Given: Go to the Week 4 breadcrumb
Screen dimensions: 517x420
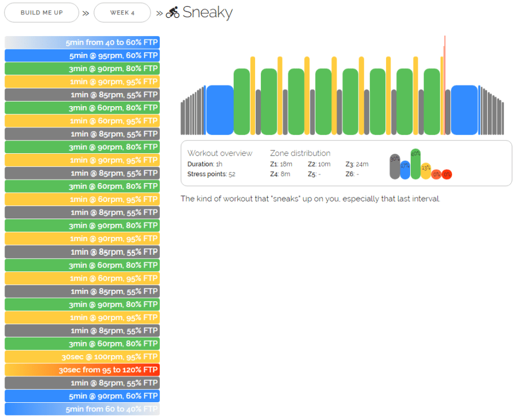Looking at the screenshot, I should (x=122, y=13).
